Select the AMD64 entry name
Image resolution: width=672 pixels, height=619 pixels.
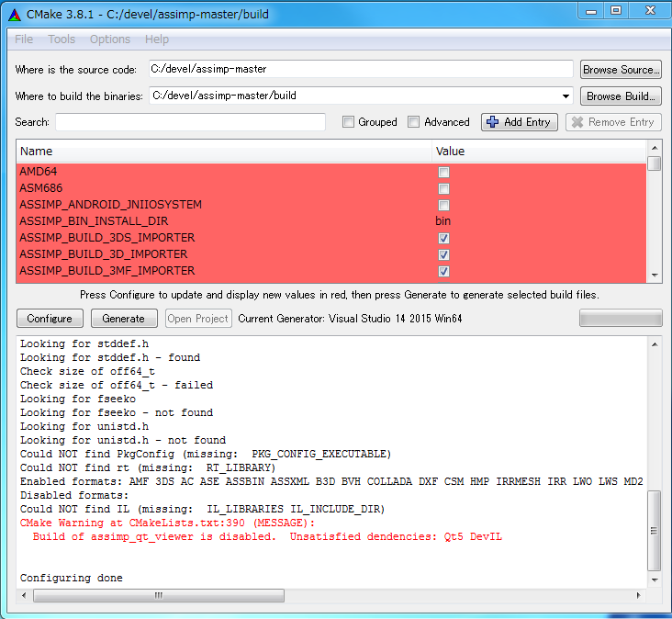pyautogui.click(x=39, y=172)
